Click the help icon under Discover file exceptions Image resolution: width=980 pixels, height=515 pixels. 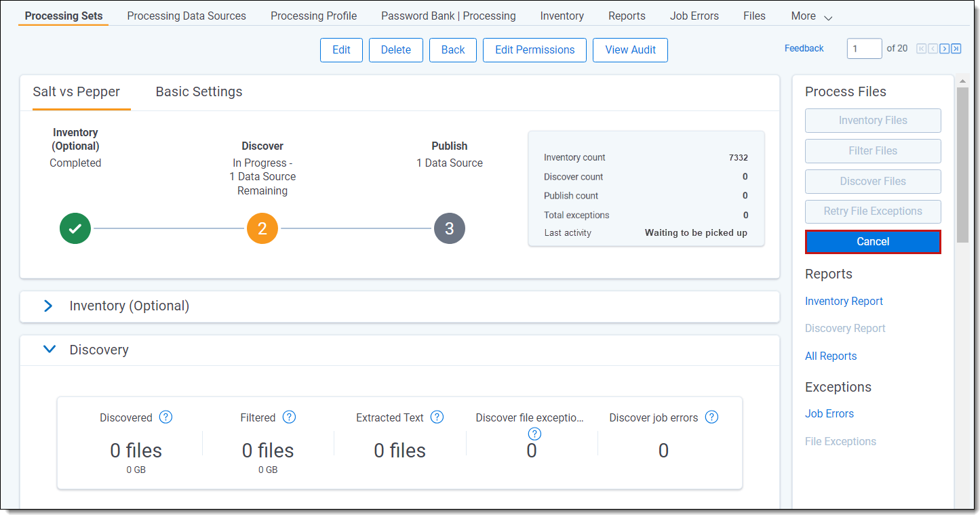[x=534, y=434]
